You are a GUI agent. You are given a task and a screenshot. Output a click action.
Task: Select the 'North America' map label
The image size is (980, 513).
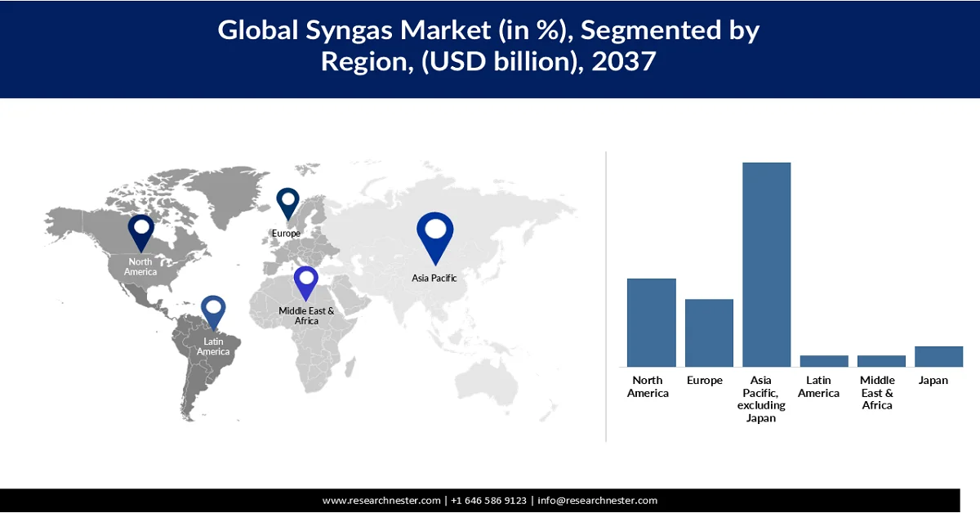(140, 266)
